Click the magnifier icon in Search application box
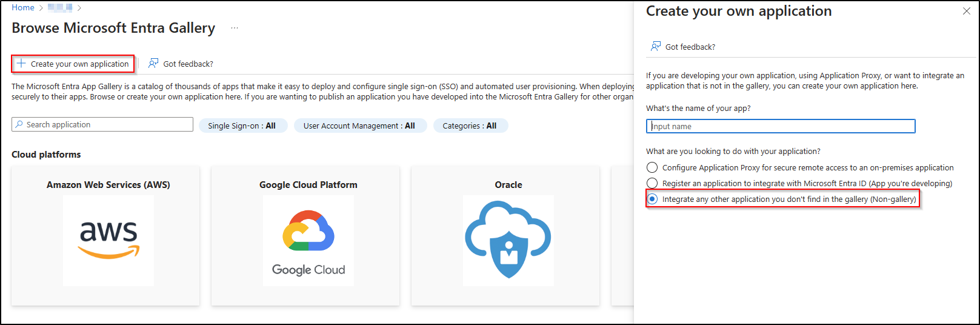The height and width of the screenshot is (325, 980). (x=19, y=124)
